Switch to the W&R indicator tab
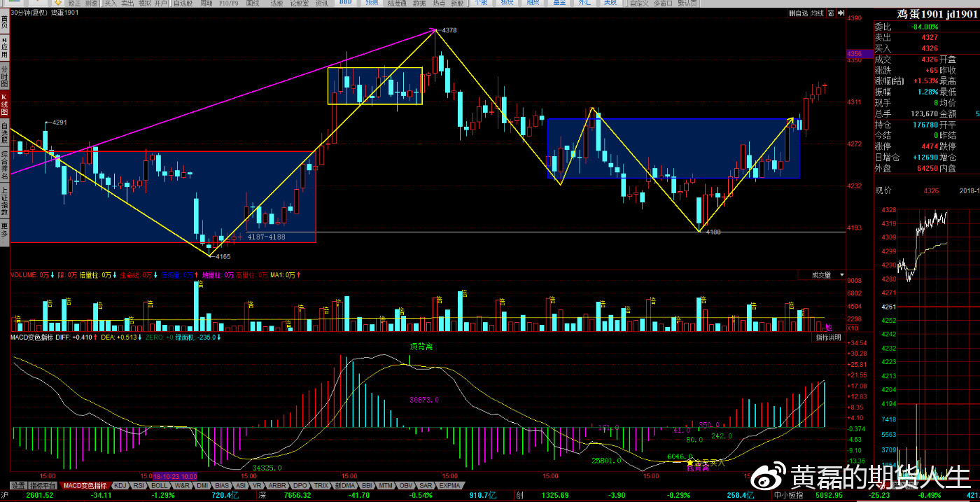 pyautogui.click(x=182, y=485)
